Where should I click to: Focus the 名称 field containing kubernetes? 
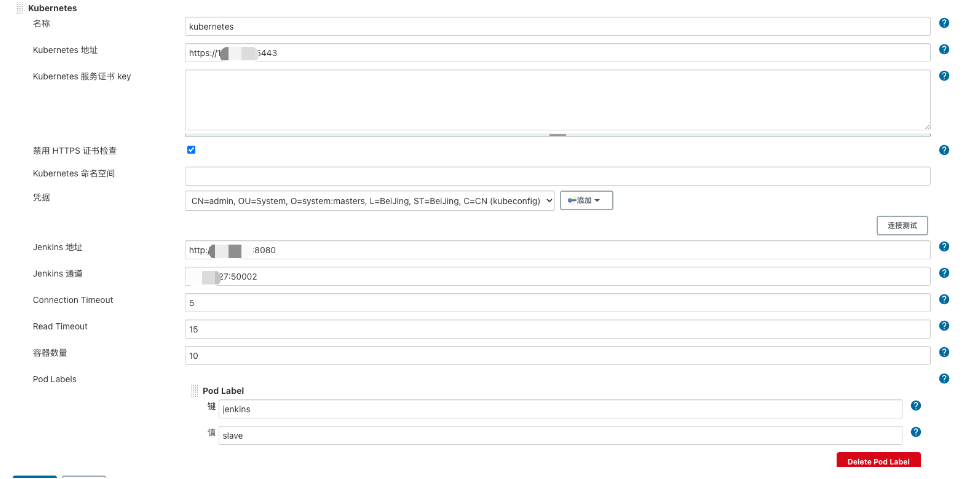pos(558,26)
